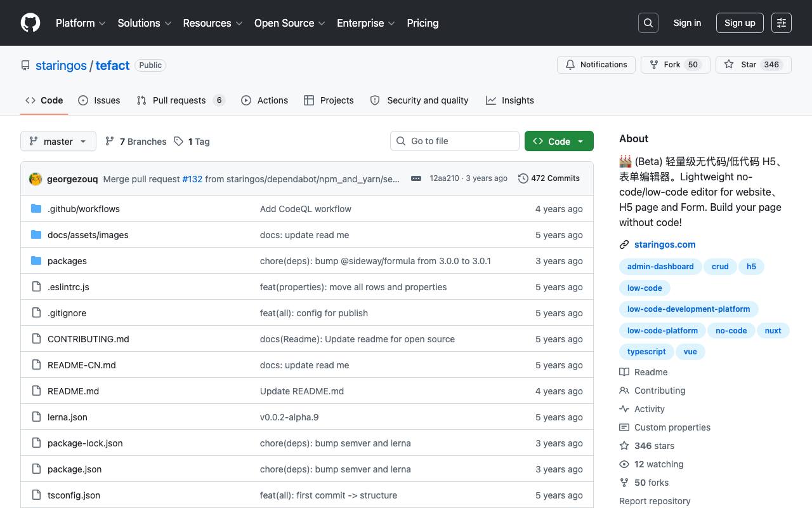Open the Pricing link
The image size is (812, 508).
tap(422, 23)
